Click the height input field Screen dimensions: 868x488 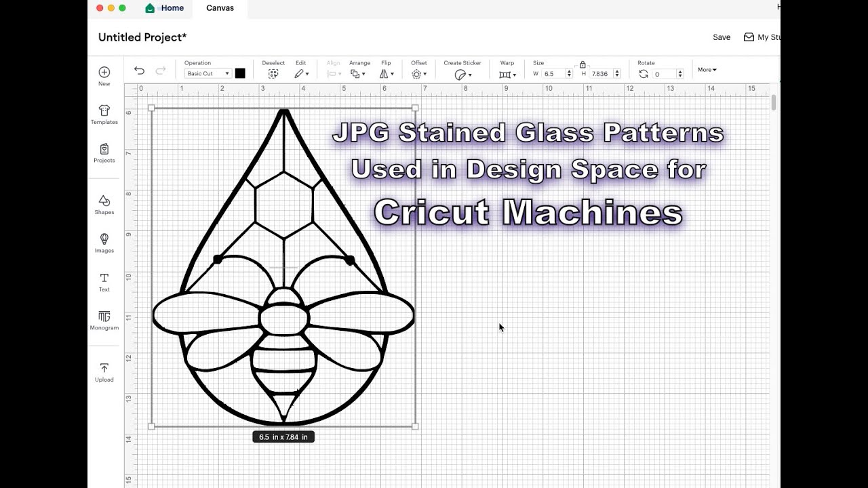point(601,74)
